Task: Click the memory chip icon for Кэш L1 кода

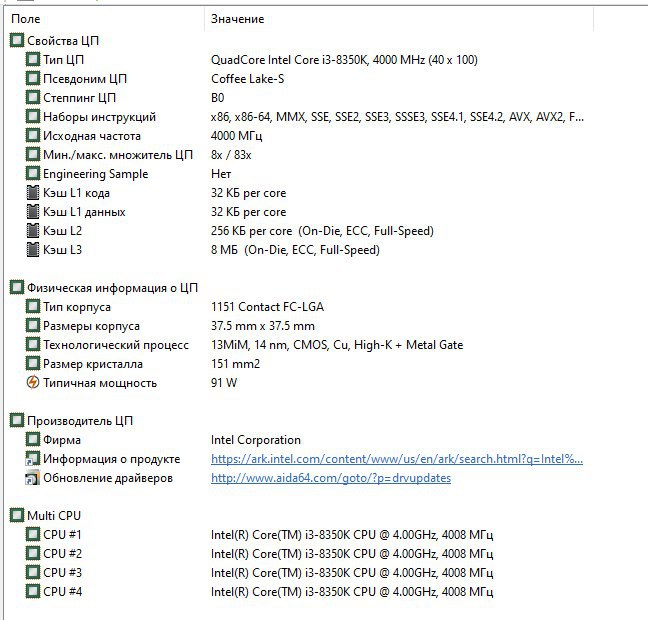Action: point(33,193)
